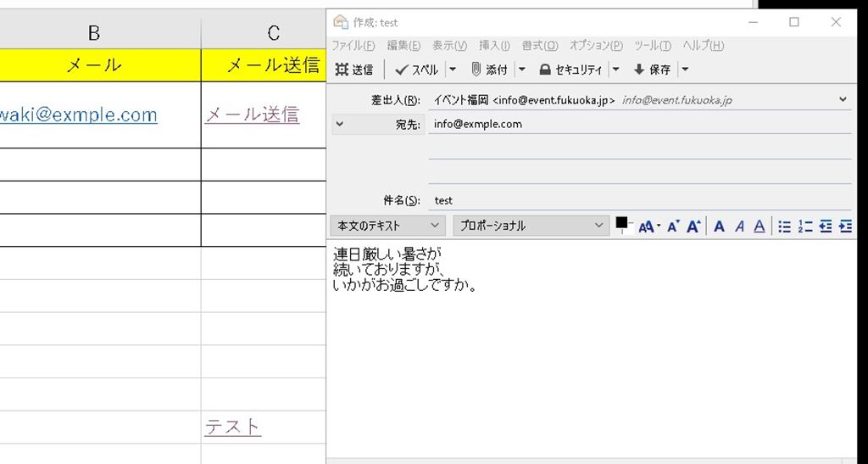Open the 本文のテキスト paragraph style dropdown
This screenshot has width=868, height=464.
point(387,226)
